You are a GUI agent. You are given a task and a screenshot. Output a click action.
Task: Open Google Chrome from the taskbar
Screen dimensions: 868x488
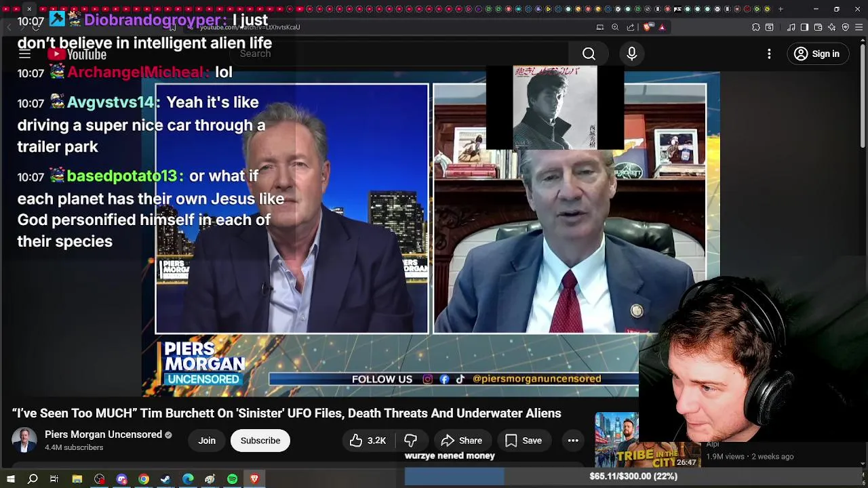pyautogui.click(x=144, y=479)
